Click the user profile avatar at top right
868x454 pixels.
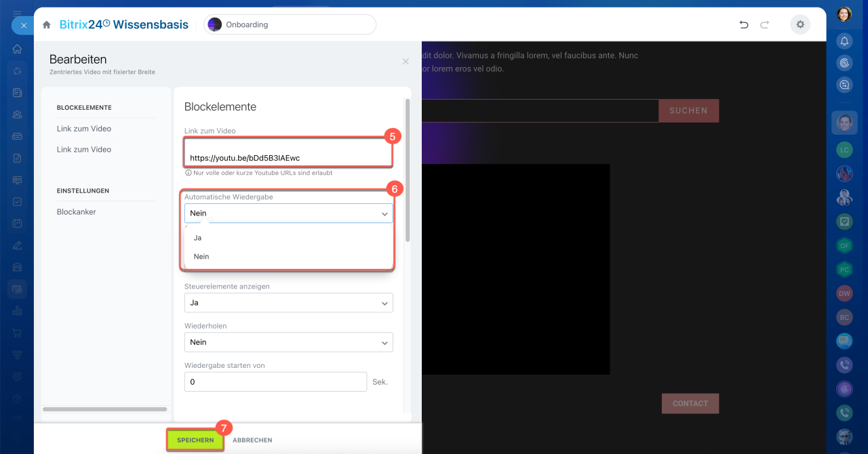tap(844, 14)
